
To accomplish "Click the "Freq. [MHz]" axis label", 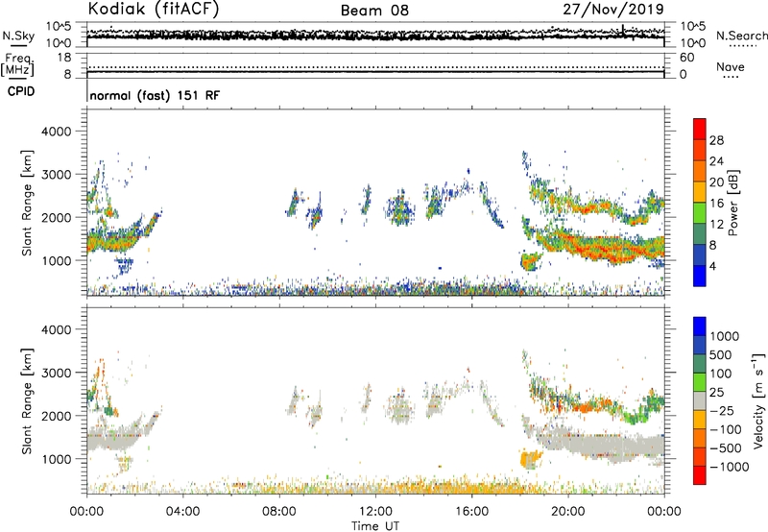I will click(17, 65).
